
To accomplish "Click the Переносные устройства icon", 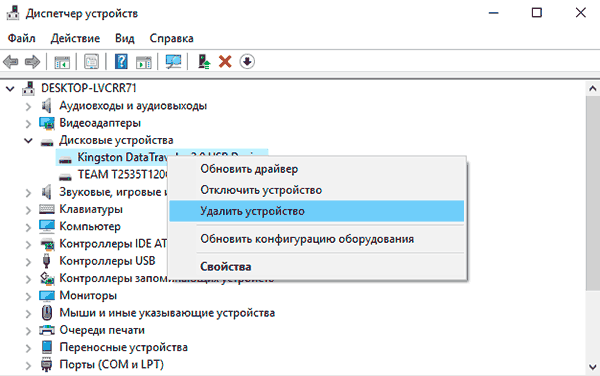I will [47, 347].
